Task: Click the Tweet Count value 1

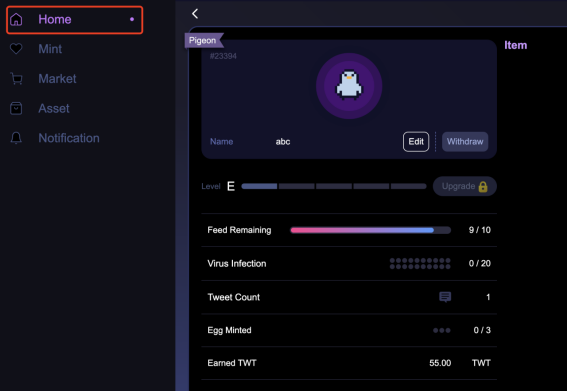Action: [x=488, y=297]
